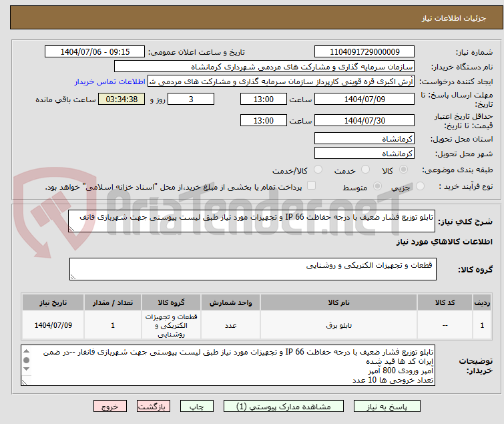
Task: Click the شهر محل تحویل field
Action: point(364,154)
